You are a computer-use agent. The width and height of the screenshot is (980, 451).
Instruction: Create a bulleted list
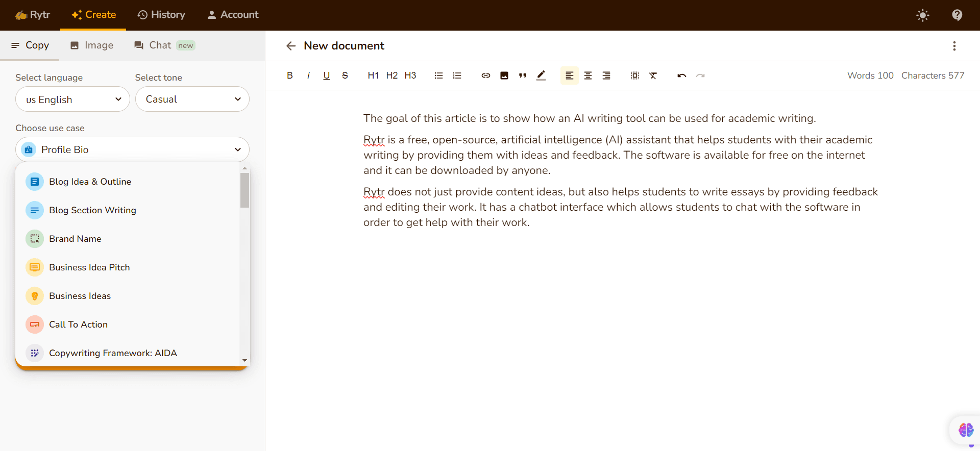pos(438,76)
